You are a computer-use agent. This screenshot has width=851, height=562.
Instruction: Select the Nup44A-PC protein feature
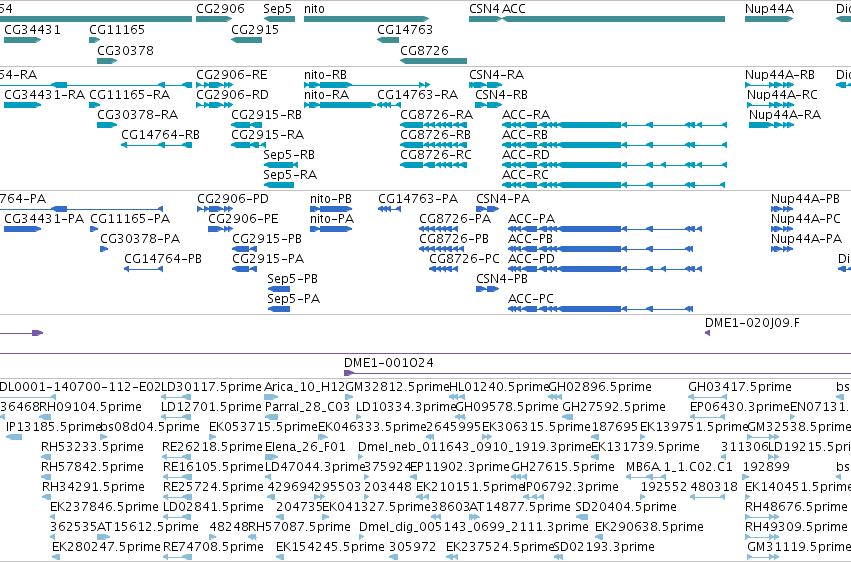point(782,229)
